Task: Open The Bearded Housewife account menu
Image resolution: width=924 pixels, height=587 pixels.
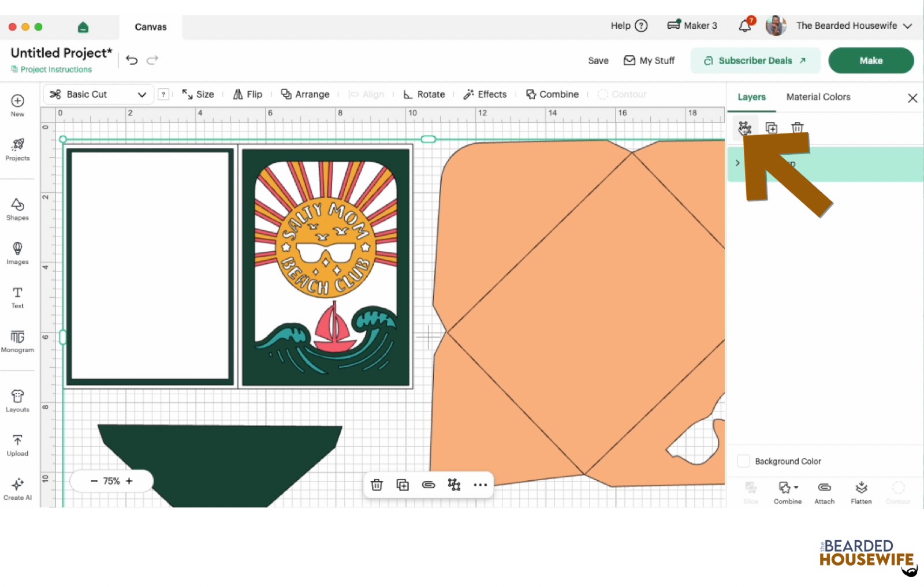Action: [854, 25]
